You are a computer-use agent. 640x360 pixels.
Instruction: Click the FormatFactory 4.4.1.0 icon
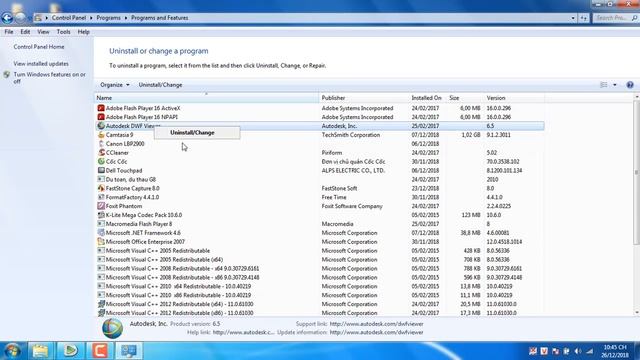(101, 197)
